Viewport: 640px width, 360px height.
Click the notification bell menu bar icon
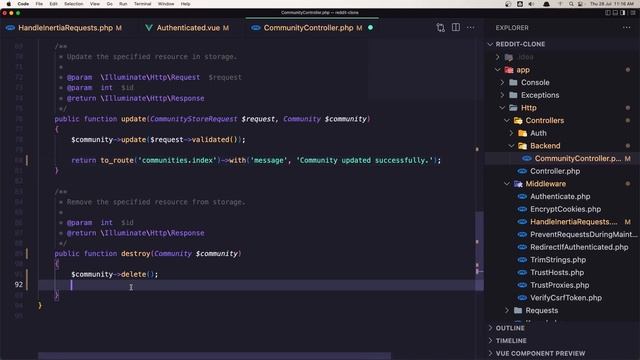[x=546, y=4]
